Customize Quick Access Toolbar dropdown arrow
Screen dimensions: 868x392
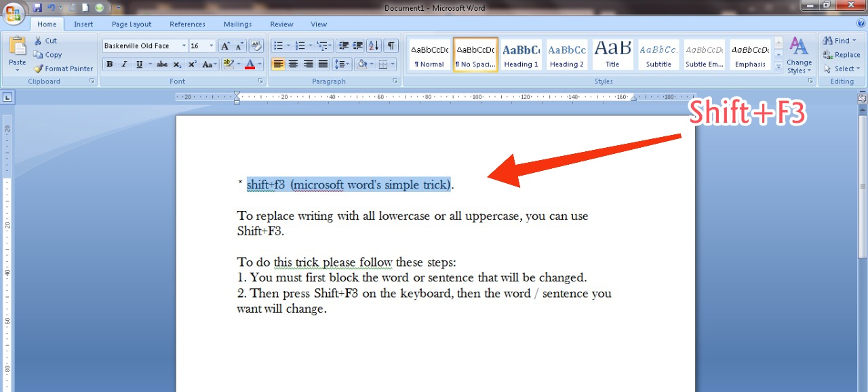click(119, 8)
